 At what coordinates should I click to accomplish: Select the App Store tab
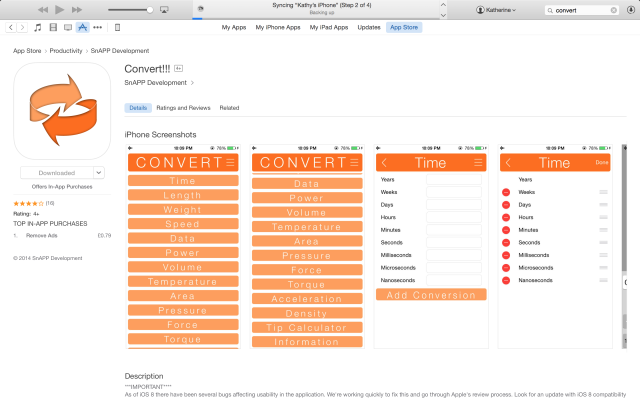404,27
